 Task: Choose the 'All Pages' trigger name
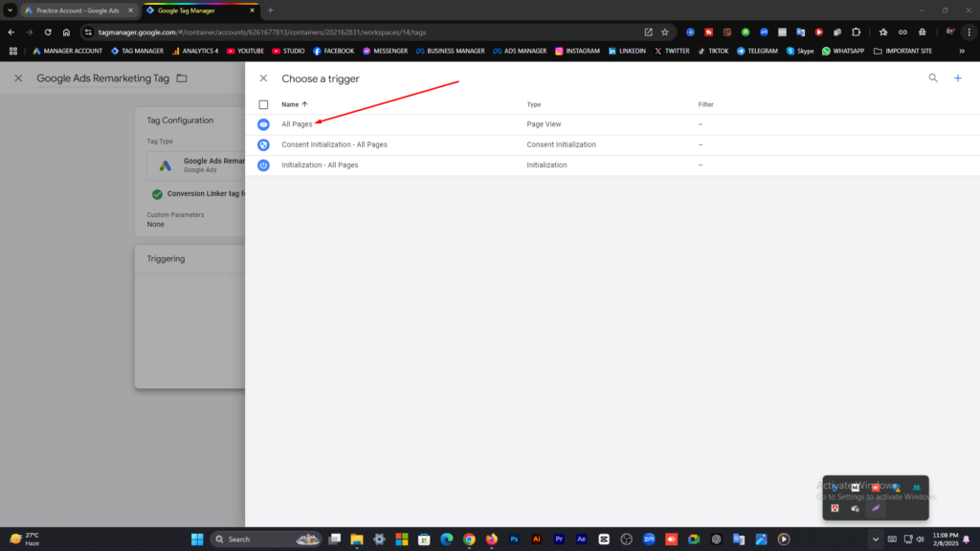click(297, 124)
